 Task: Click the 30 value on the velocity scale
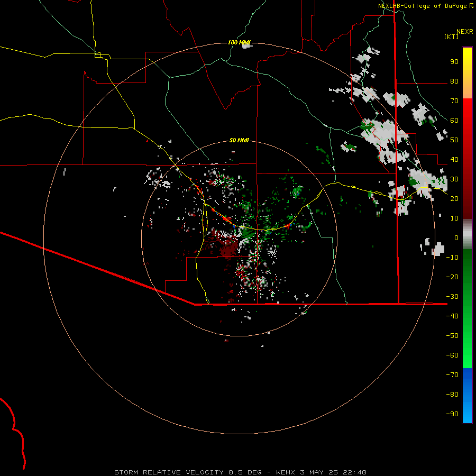point(454,179)
